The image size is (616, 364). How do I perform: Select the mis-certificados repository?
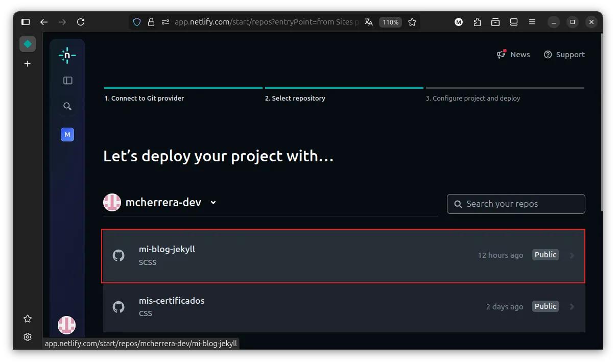tap(172, 301)
